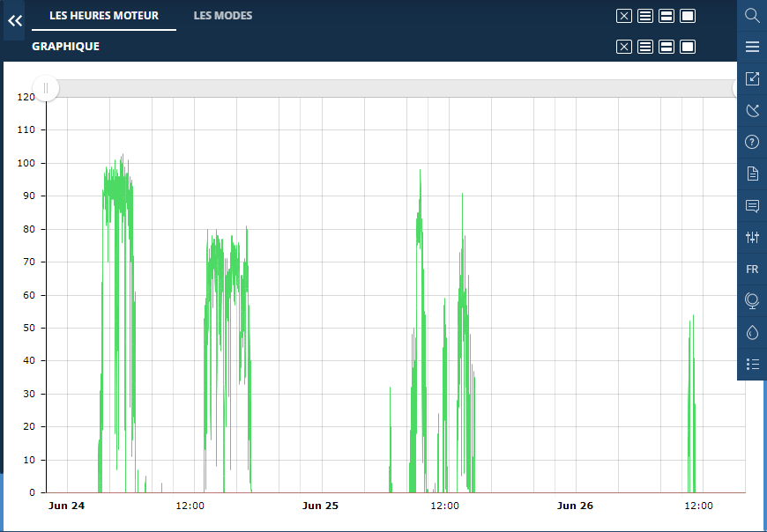Open the search magnifier in the sidebar
The height and width of the screenshot is (532, 767).
pos(752,15)
